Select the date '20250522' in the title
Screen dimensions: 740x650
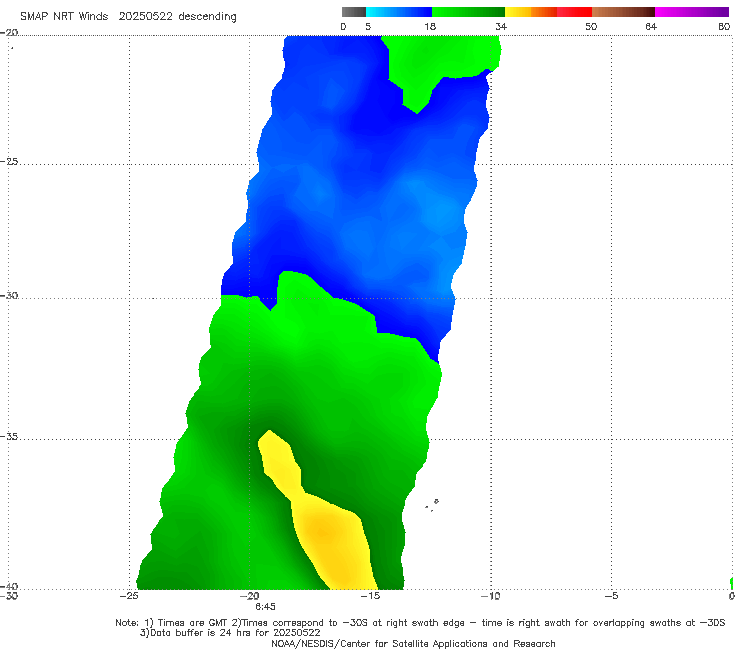(x=145, y=17)
